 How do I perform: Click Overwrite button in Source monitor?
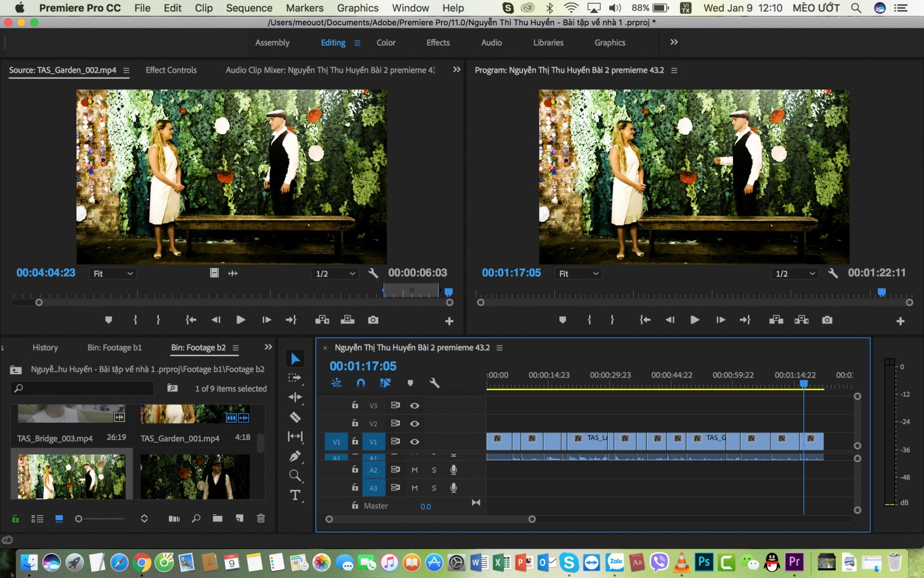[x=347, y=320]
